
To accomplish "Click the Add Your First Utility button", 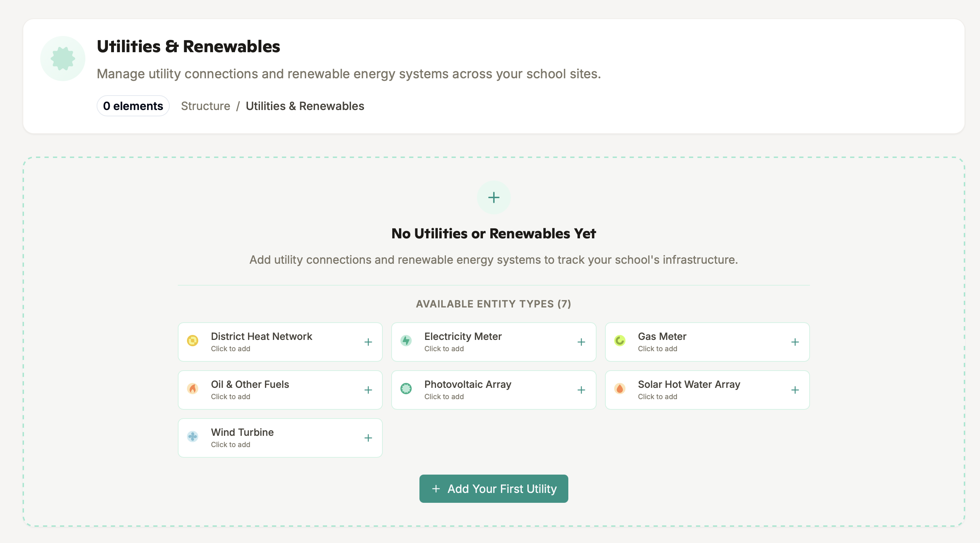I will point(494,489).
